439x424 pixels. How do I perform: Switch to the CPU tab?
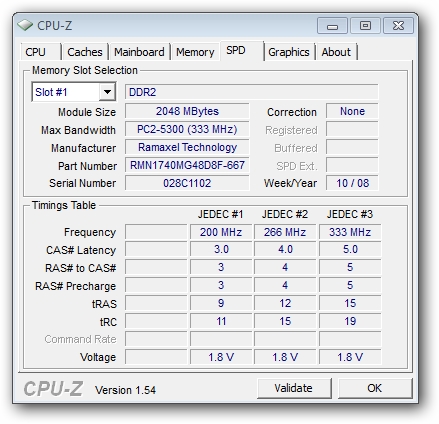coord(41,52)
